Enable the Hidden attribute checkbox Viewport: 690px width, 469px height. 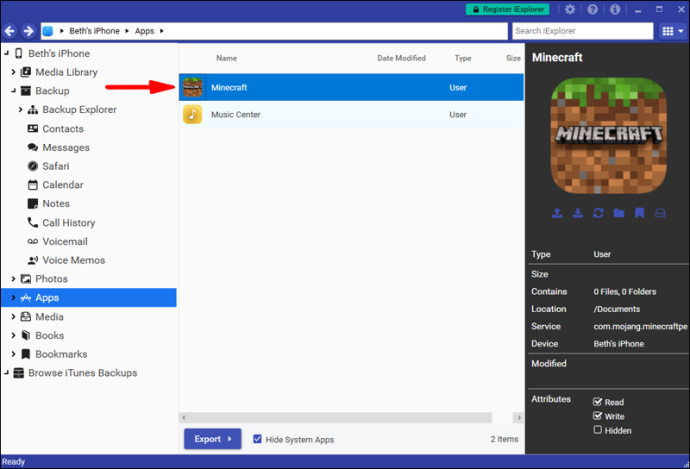pos(597,430)
